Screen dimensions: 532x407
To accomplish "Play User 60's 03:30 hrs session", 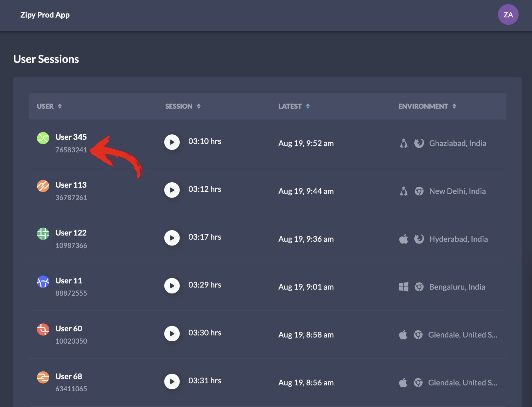I will pos(172,334).
